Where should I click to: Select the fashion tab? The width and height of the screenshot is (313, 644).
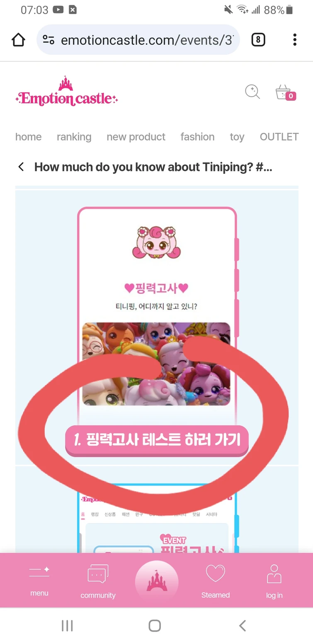197,137
